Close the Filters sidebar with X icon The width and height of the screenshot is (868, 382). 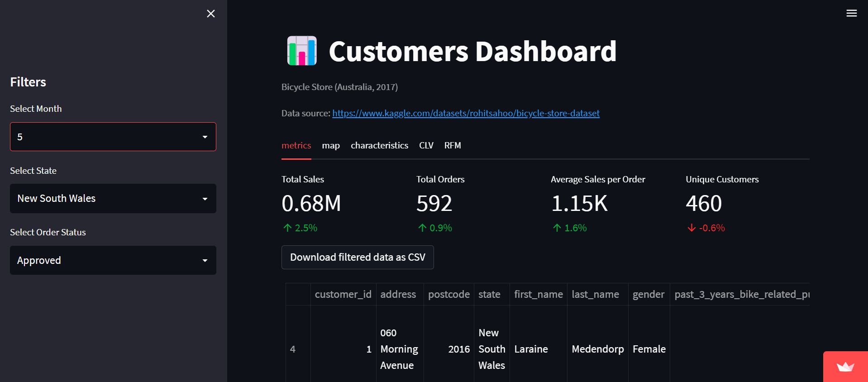tap(210, 14)
